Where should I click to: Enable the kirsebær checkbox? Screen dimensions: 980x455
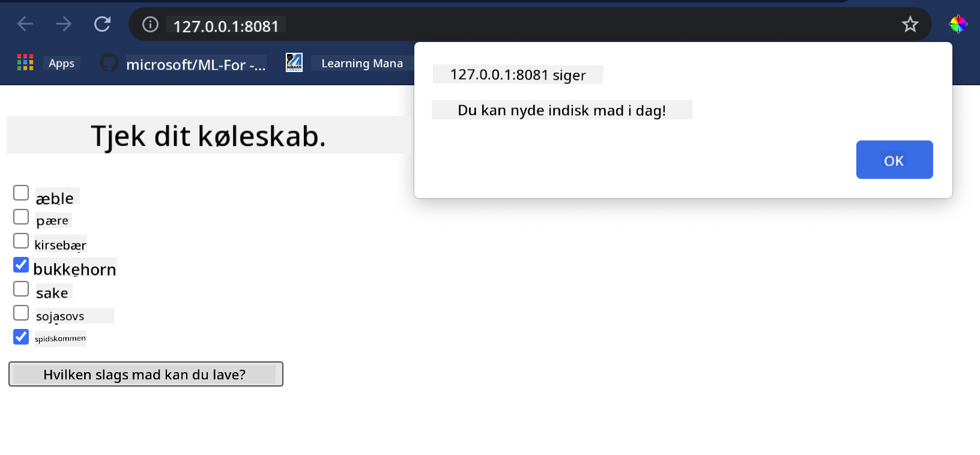pos(21,241)
